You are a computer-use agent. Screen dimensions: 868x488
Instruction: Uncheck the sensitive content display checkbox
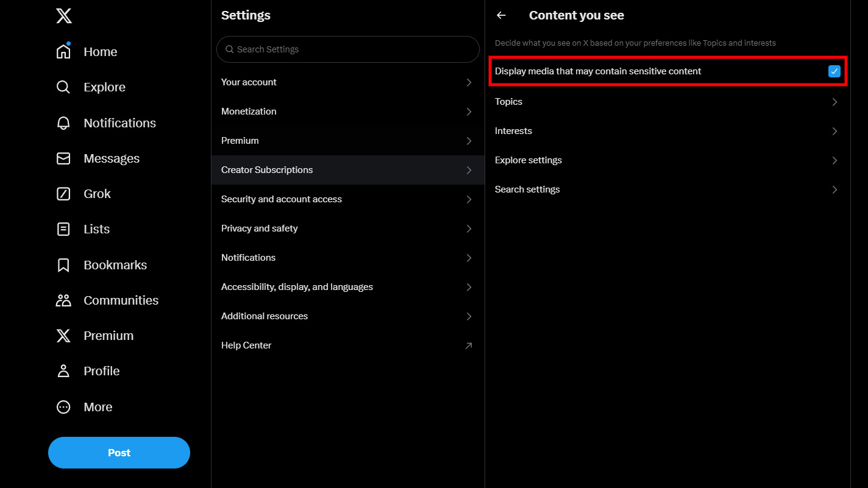(x=834, y=71)
